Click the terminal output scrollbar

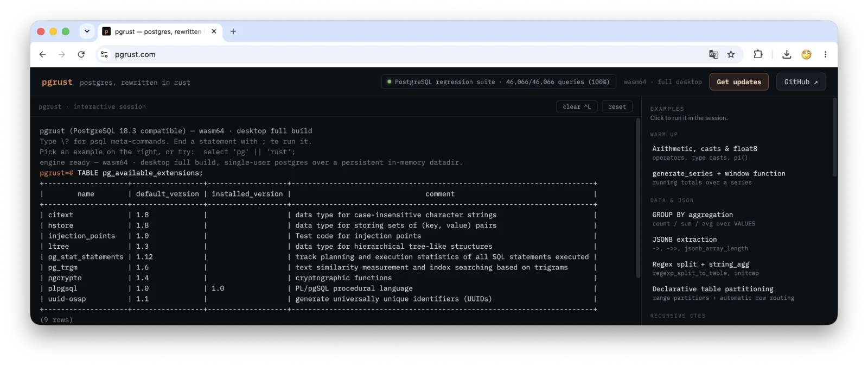click(638, 198)
